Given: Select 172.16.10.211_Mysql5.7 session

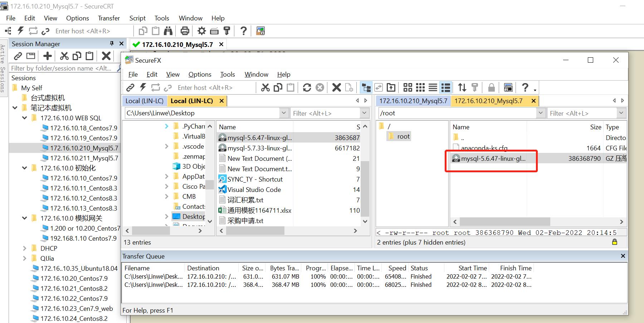Looking at the screenshot, I should pyautogui.click(x=84, y=158).
